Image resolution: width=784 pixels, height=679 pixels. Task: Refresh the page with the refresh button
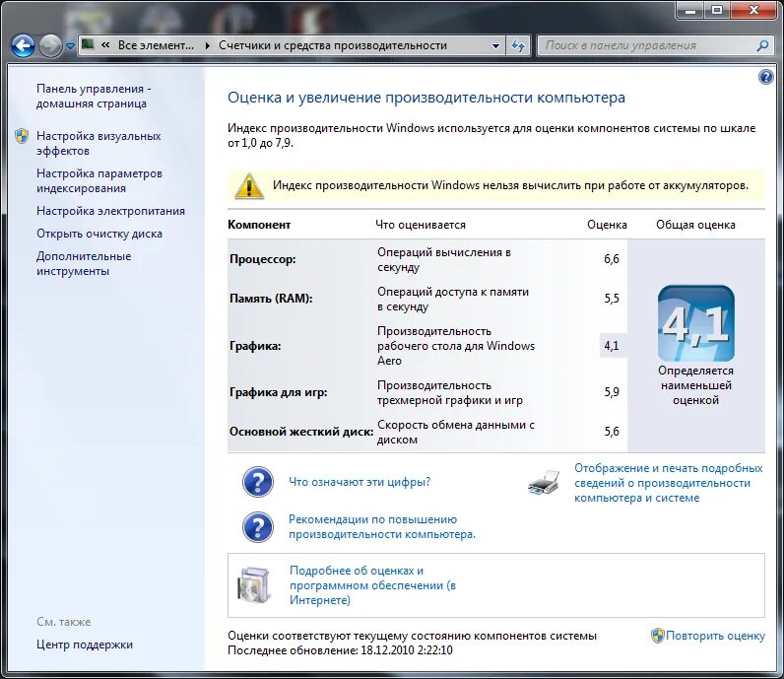pos(518,45)
